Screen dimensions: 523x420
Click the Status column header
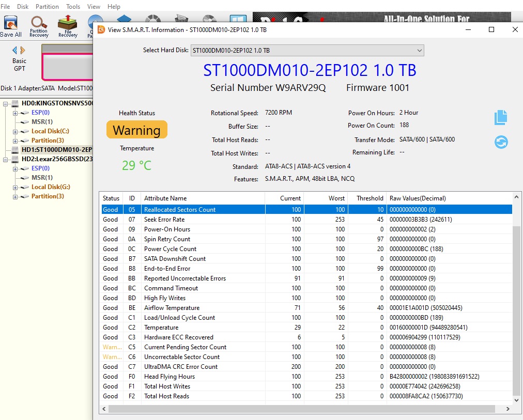(112, 198)
